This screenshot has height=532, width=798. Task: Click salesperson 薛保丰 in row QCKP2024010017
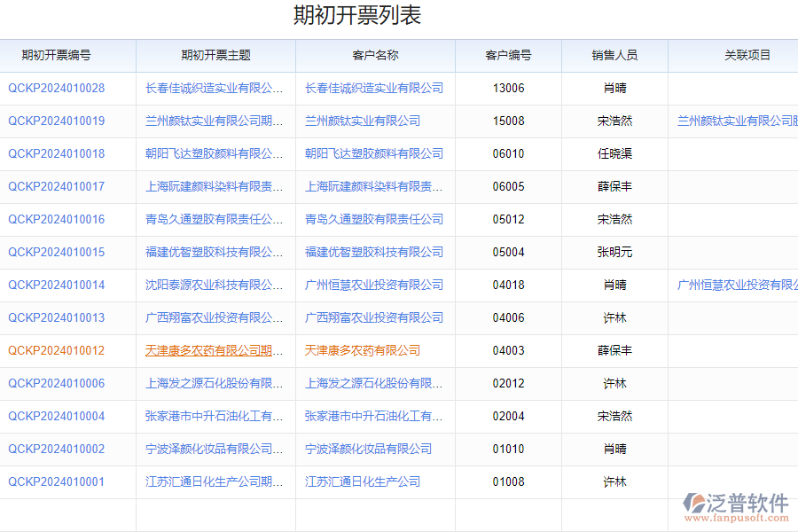point(614,186)
